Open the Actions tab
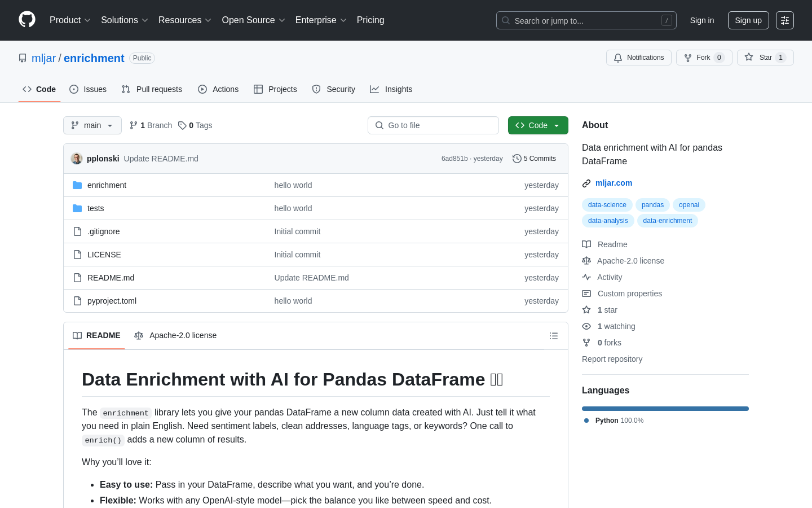812x508 pixels. coord(218,89)
